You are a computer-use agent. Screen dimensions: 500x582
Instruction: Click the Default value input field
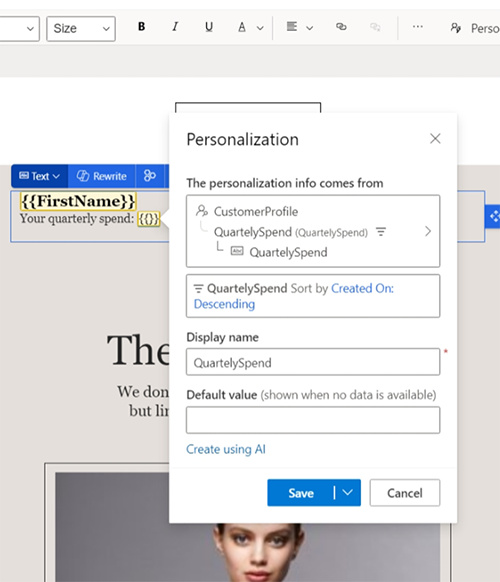point(313,420)
